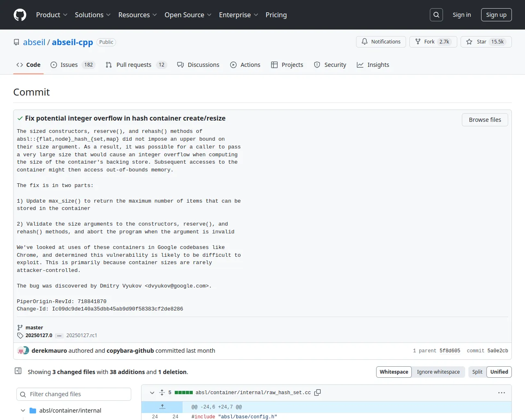The width and height of the screenshot is (525, 420).
Task: Open the Discussions tab
Action: tap(198, 65)
